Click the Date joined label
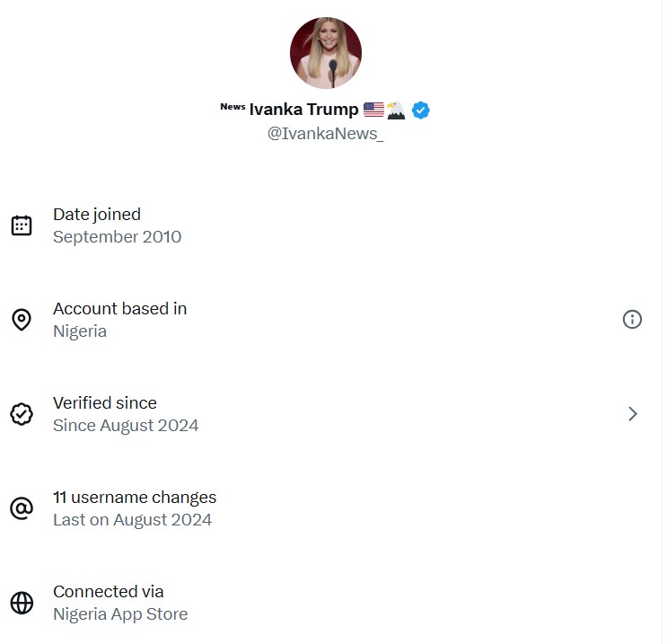Viewport: 667px width, 644px height. (x=97, y=215)
